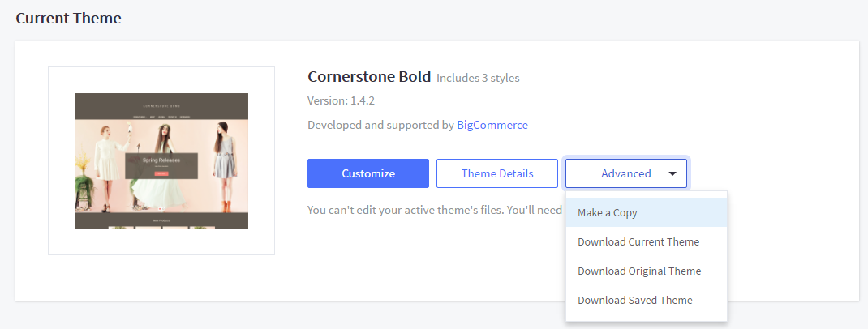Choose Download Original Theme option

coord(639,271)
